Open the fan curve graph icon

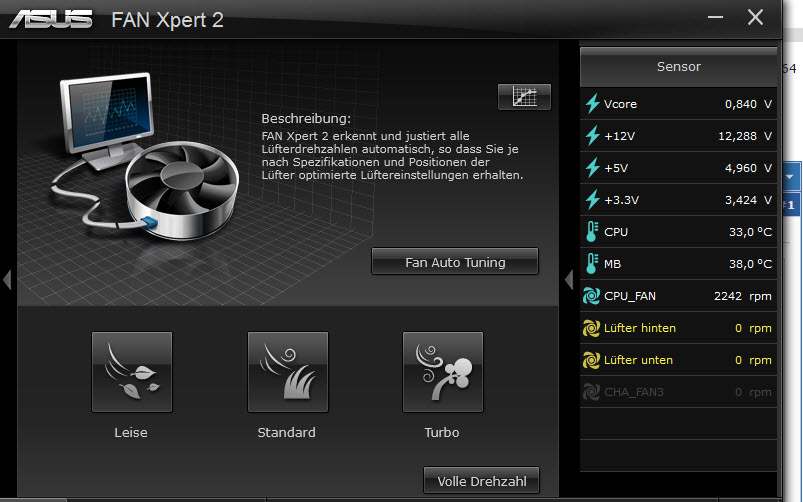click(x=524, y=96)
